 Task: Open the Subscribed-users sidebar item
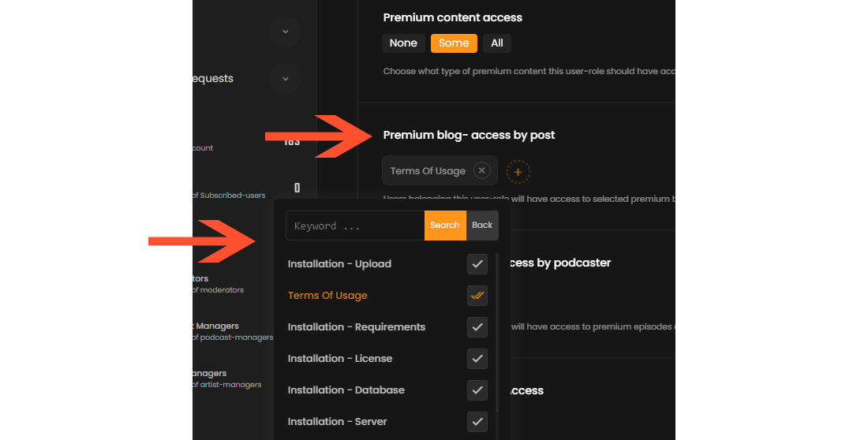pos(229,196)
